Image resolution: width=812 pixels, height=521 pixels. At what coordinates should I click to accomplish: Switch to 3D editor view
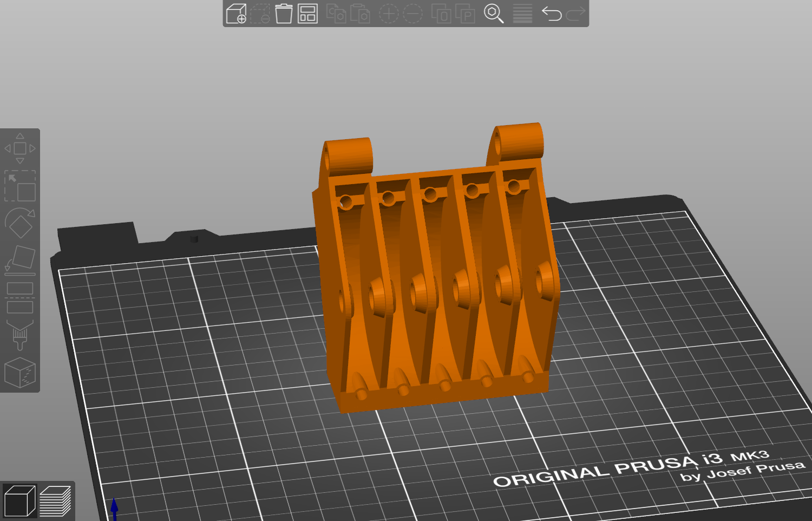tap(19, 501)
